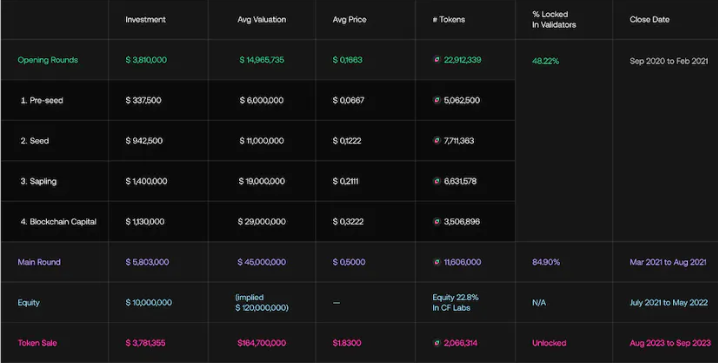Click the Avg Valuation column header
718x363 pixels.
click(261, 20)
